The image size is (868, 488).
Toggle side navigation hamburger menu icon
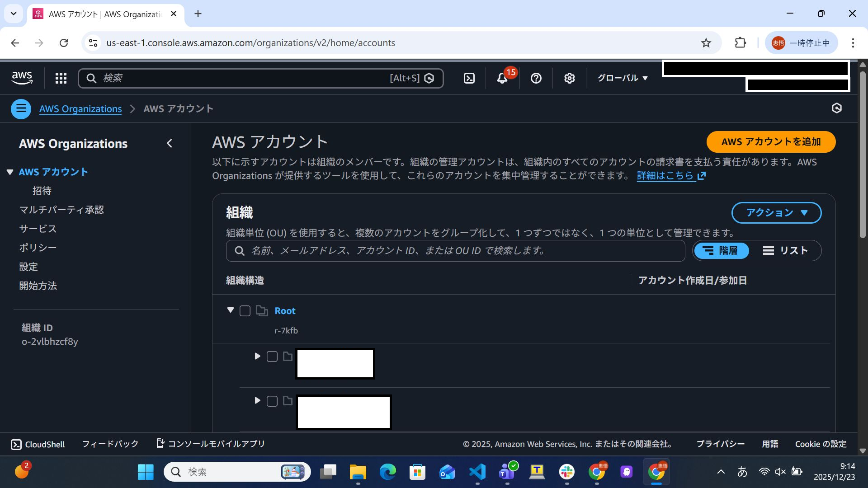click(x=21, y=109)
